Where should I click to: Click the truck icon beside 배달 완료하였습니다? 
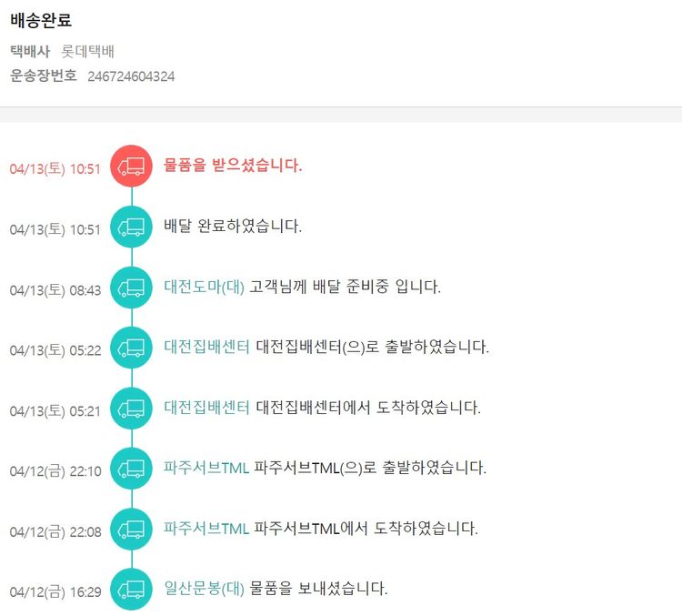click(x=132, y=227)
